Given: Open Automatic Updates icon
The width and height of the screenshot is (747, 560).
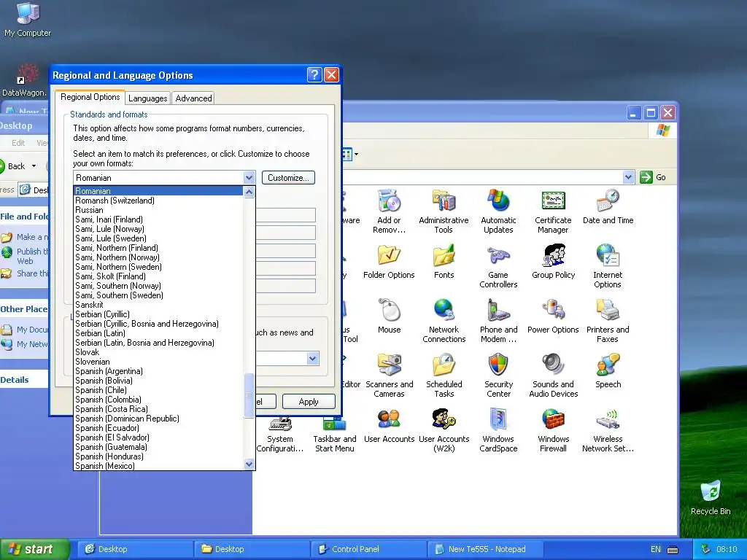Looking at the screenshot, I should pyautogui.click(x=498, y=211).
